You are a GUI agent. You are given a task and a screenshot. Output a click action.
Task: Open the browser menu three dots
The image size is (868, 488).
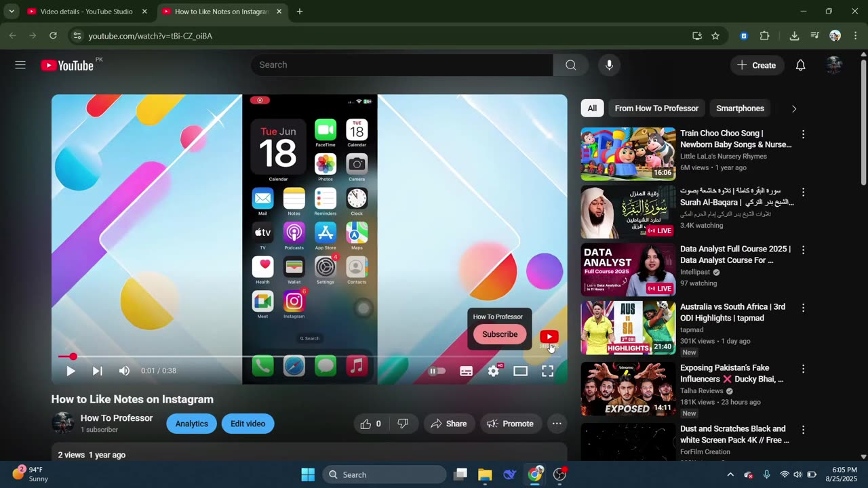point(855,36)
